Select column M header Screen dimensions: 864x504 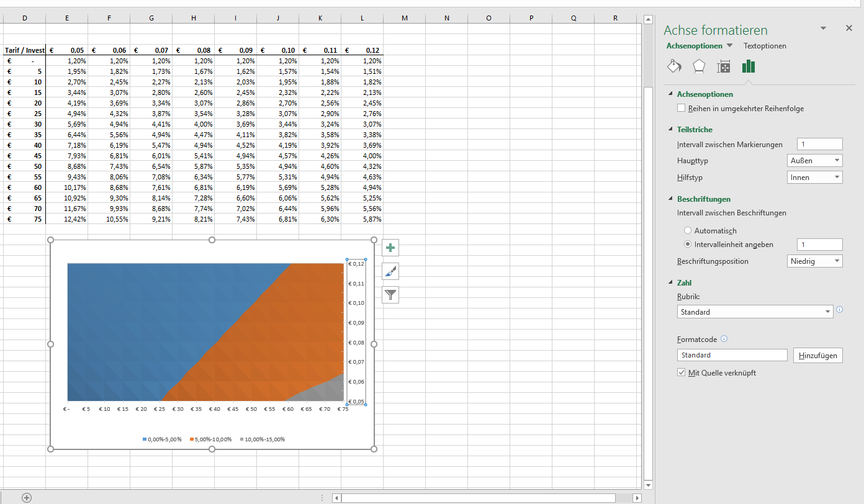(x=405, y=18)
